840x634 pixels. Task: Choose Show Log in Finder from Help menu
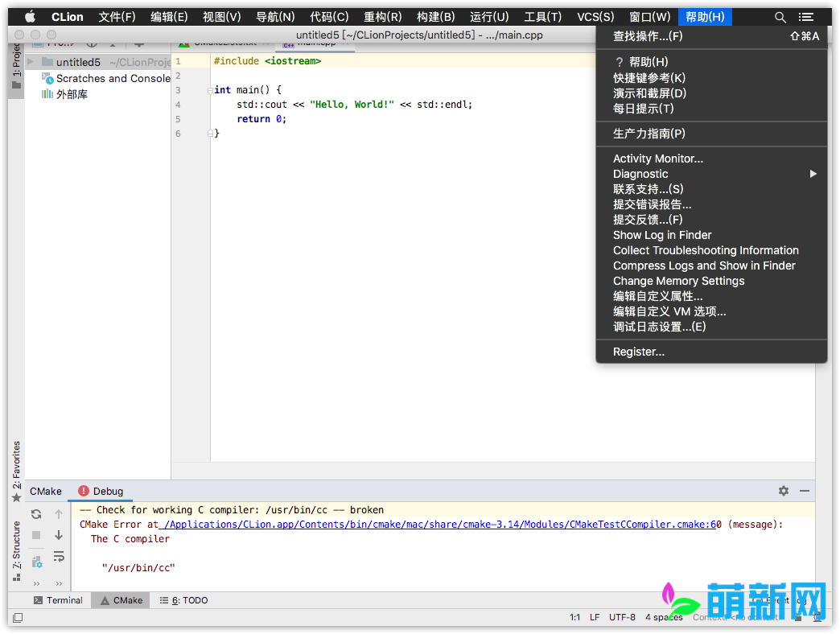click(661, 234)
